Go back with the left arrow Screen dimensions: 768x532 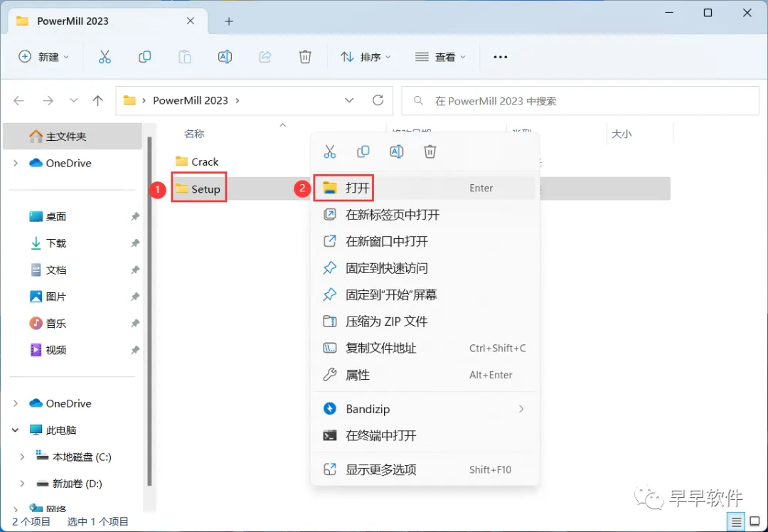click(x=18, y=100)
